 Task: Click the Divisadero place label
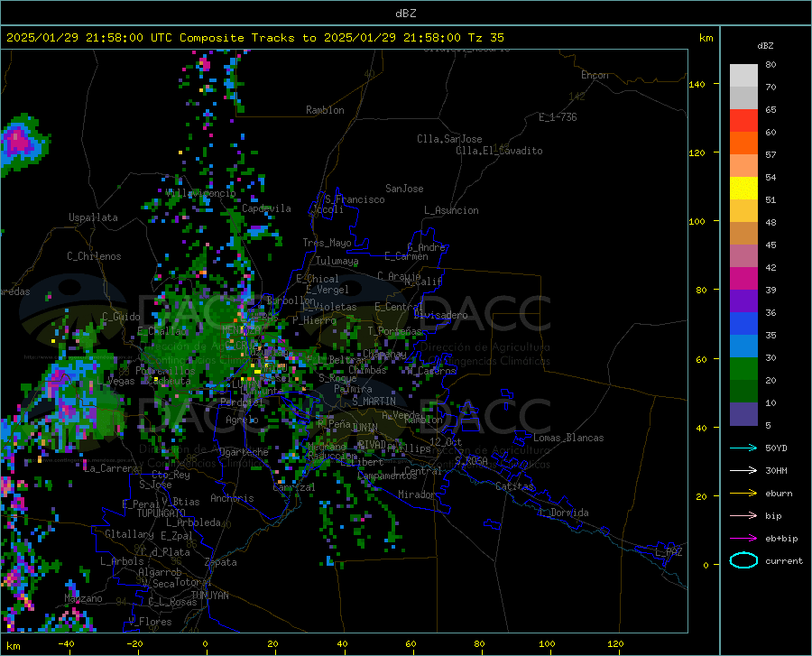pyautogui.click(x=440, y=315)
